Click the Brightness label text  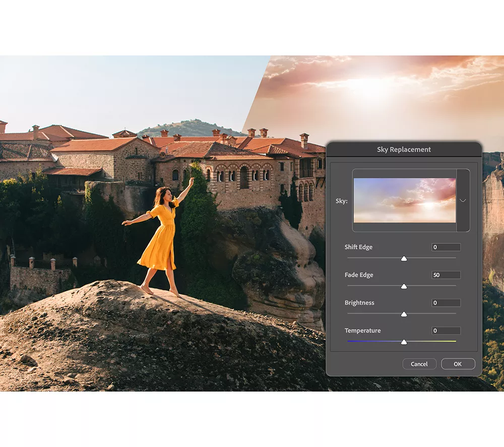[x=359, y=302]
